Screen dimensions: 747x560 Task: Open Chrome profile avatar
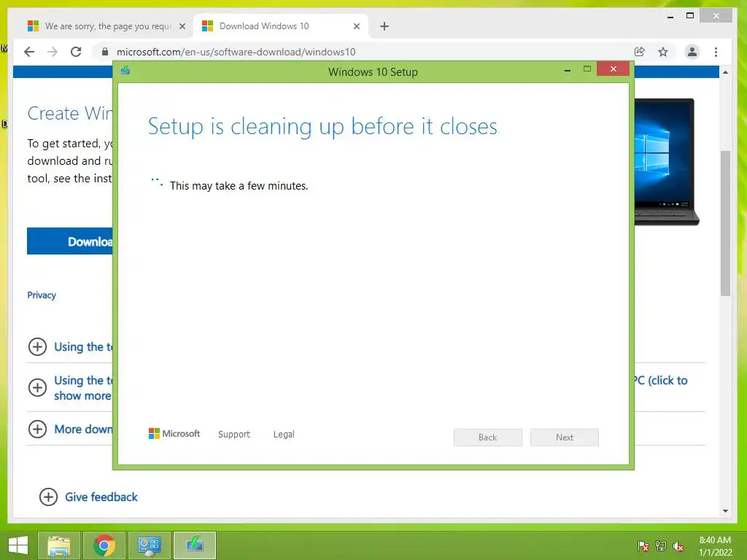coord(692,52)
